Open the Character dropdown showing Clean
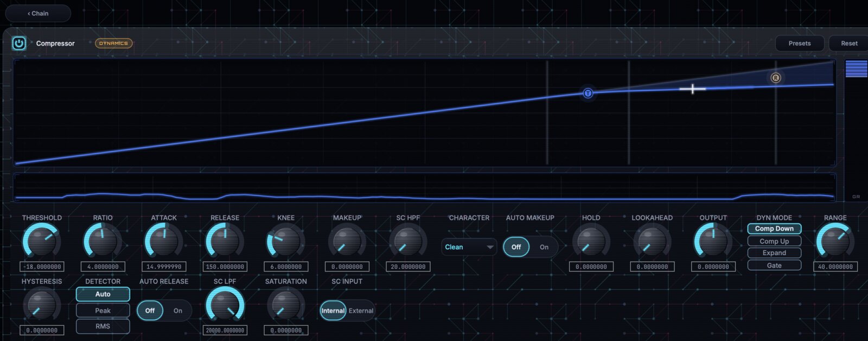Image resolution: width=868 pixels, height=341 pixels. click(x=469, y=247)
